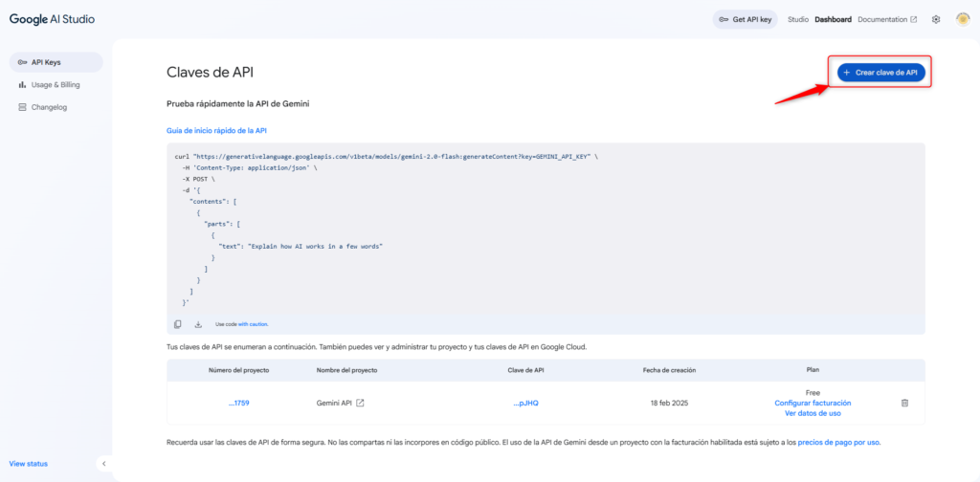Click the '18 feb 2025' creation date
Viewport: 980px width, 482px height.
[669, 404]
